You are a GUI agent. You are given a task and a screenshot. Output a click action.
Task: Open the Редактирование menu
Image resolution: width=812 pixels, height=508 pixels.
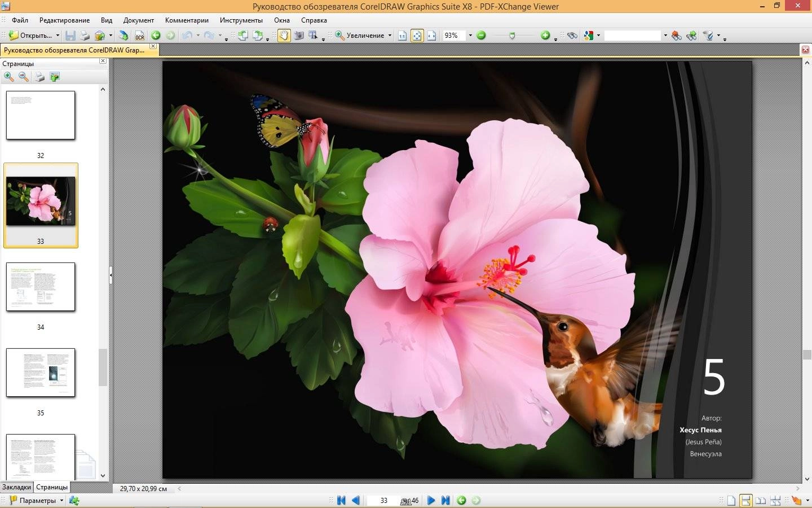64,20
